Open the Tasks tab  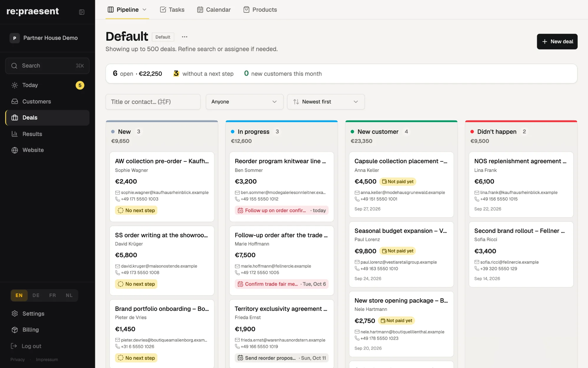coord(172,10)
